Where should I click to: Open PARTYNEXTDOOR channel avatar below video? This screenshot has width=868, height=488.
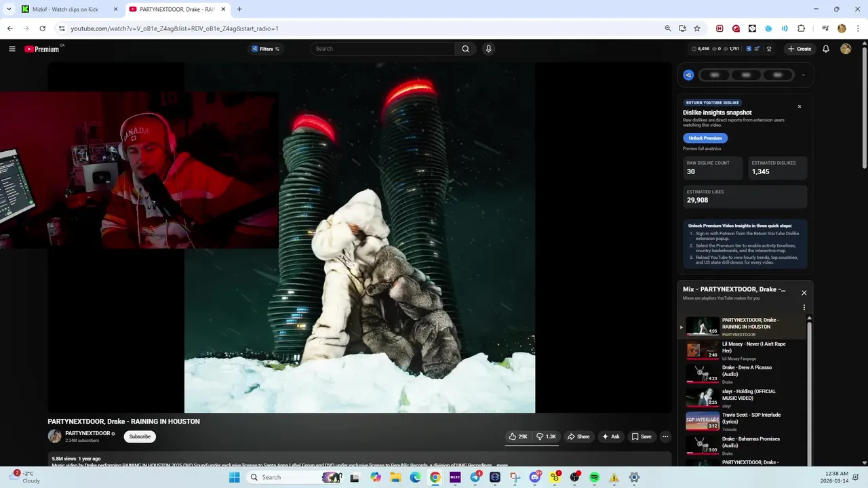click(x=54, y=436)
